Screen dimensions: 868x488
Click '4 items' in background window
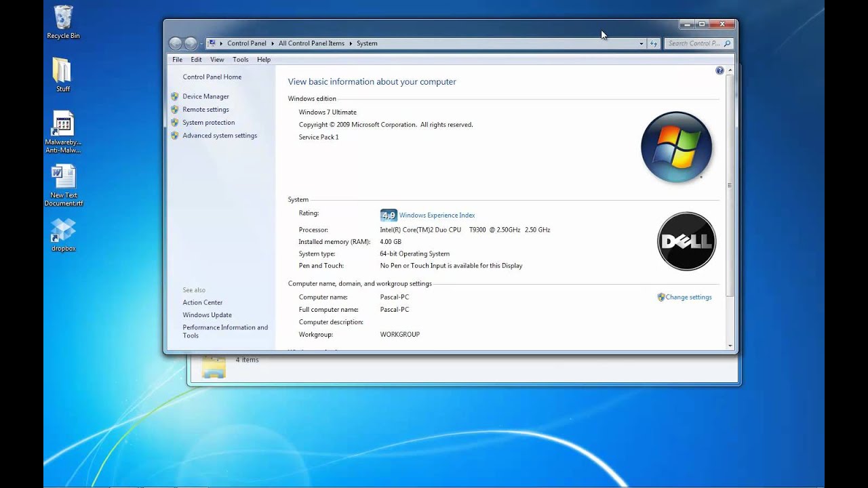[247, 360]
